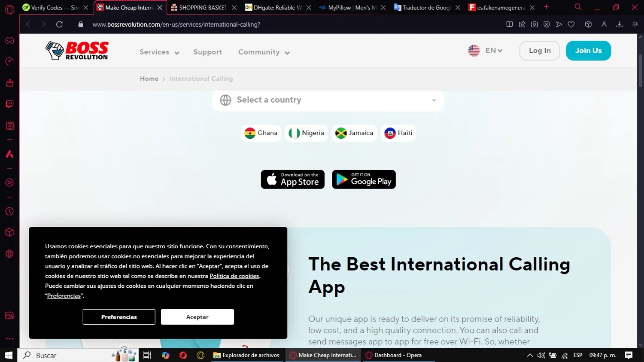Go back to the previous page

[x=28, y=24]
